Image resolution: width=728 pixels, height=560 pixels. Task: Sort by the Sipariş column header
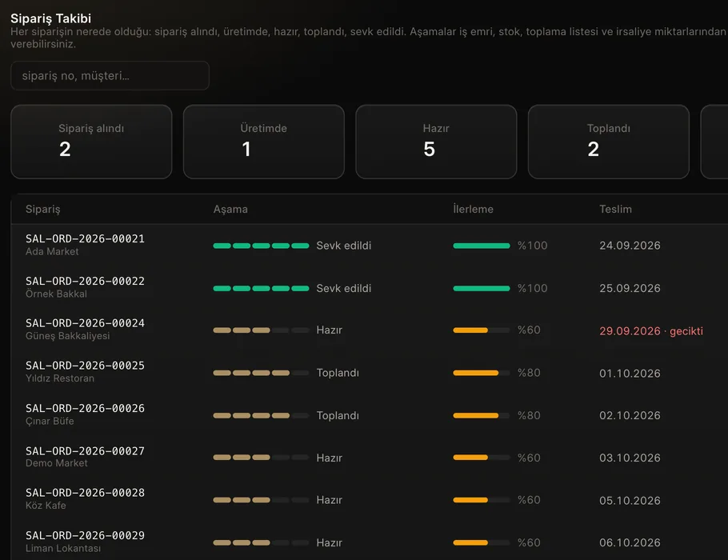(x=42, y=210)
